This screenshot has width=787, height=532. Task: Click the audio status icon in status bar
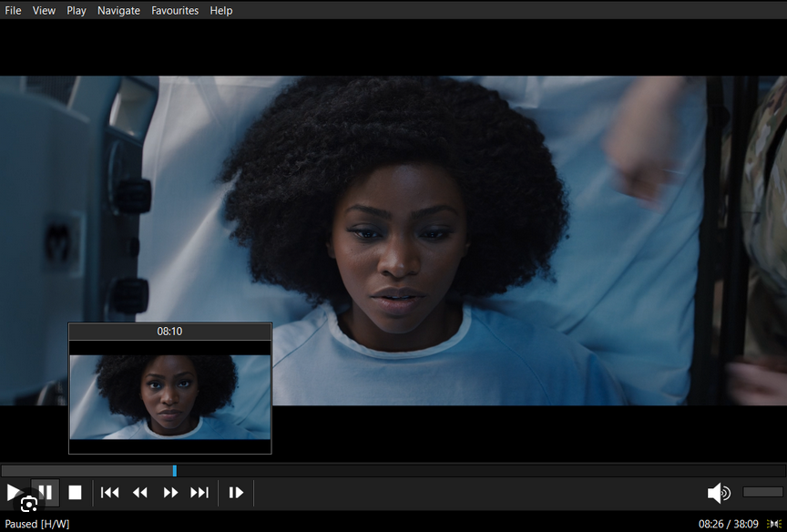pyautogui.click(x=773, y=524)
